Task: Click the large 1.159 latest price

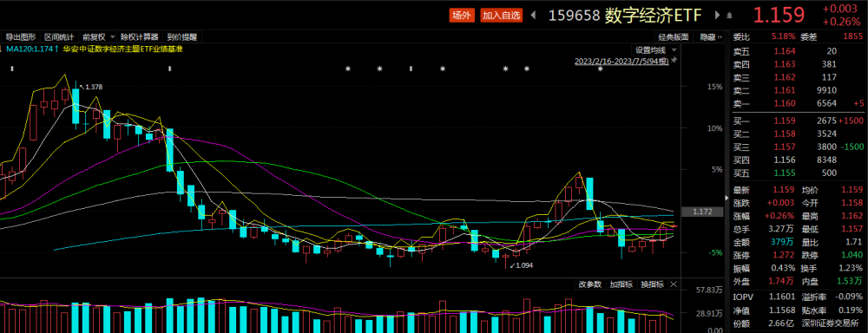Action: [779, 16]
